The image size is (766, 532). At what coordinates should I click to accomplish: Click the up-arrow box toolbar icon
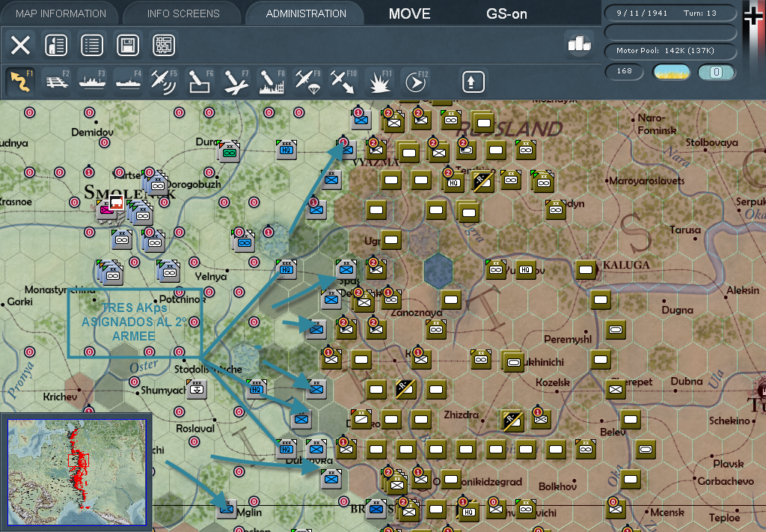click(x=473, y=82)
